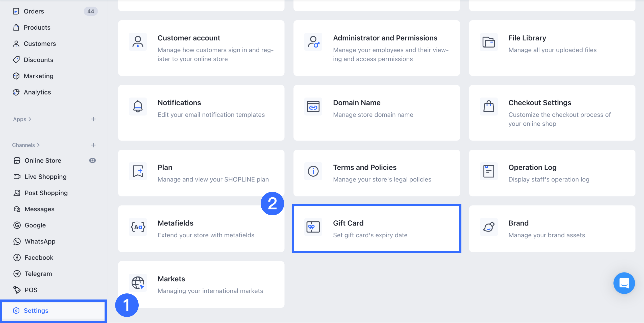Open the Live Shopping channel
The image size is (644, 323).
click(45, 177)
